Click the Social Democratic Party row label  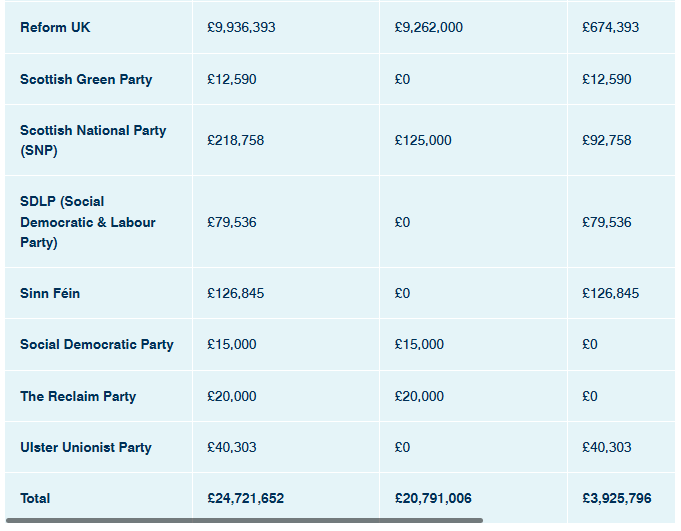click(x=97, y=344)
